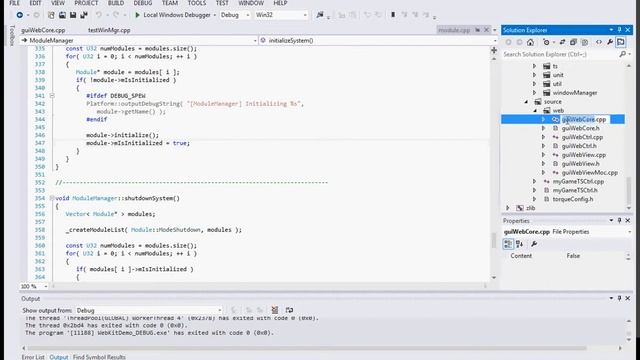Click the Save All toolbar icon

point(84,15)
